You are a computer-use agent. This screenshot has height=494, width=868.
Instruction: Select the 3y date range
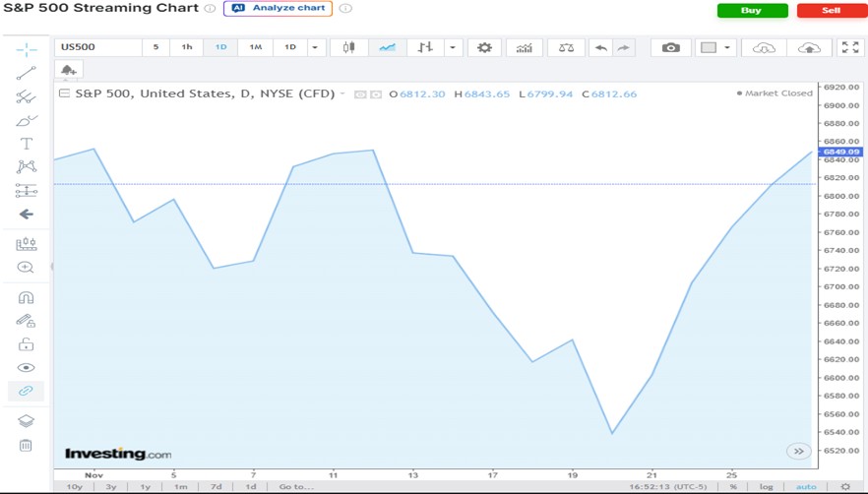[110, 487]
